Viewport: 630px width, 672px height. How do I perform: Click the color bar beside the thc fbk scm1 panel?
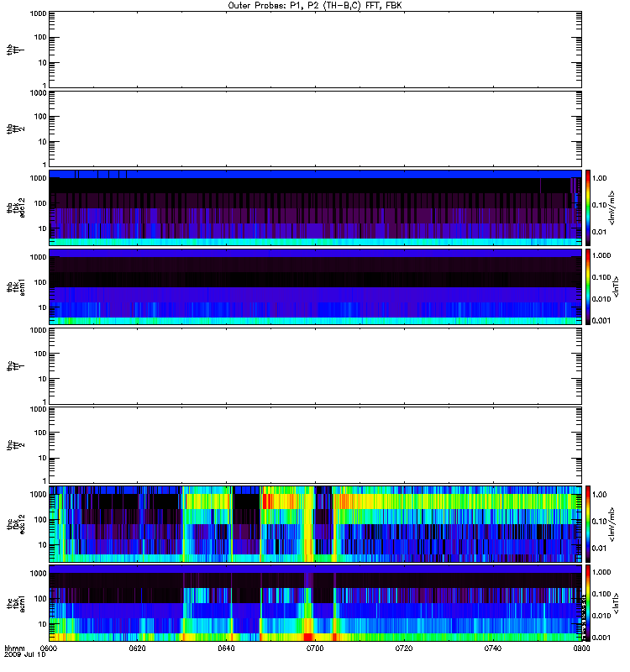pos(588,603)
